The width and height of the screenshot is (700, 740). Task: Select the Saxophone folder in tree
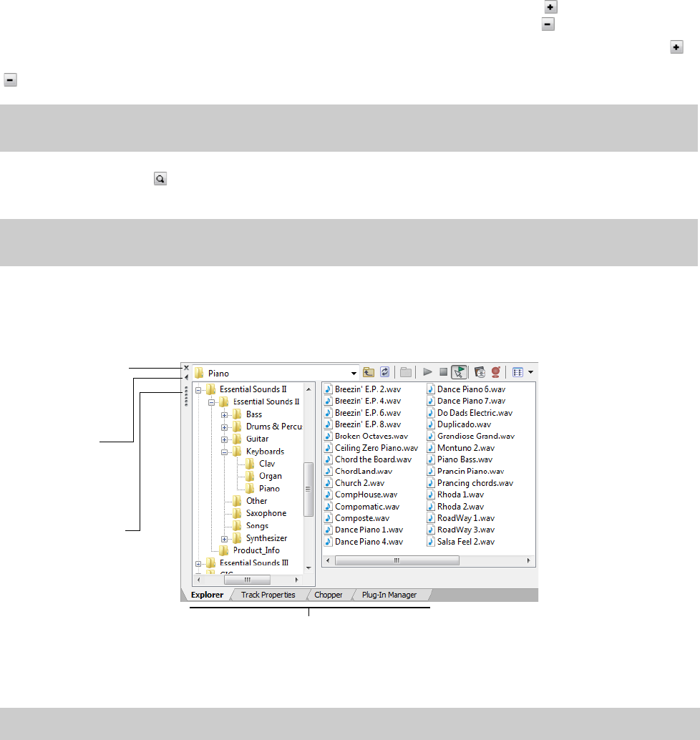266,513
